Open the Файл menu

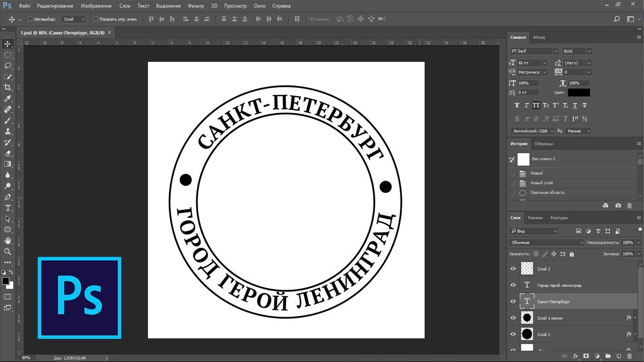(25, 6)
